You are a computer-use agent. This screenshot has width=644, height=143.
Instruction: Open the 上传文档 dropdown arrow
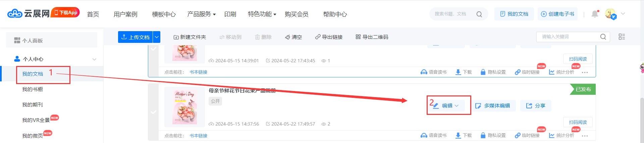point(157,37)
